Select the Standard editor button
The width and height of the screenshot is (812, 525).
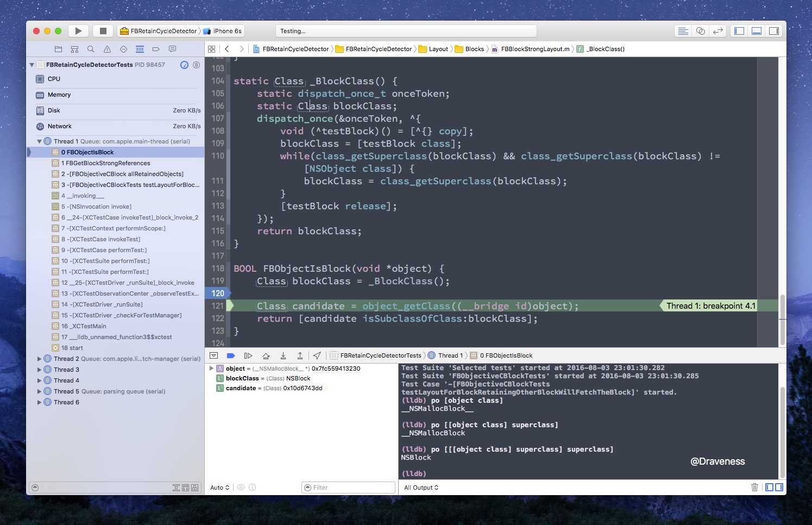[x=683, y=31]
